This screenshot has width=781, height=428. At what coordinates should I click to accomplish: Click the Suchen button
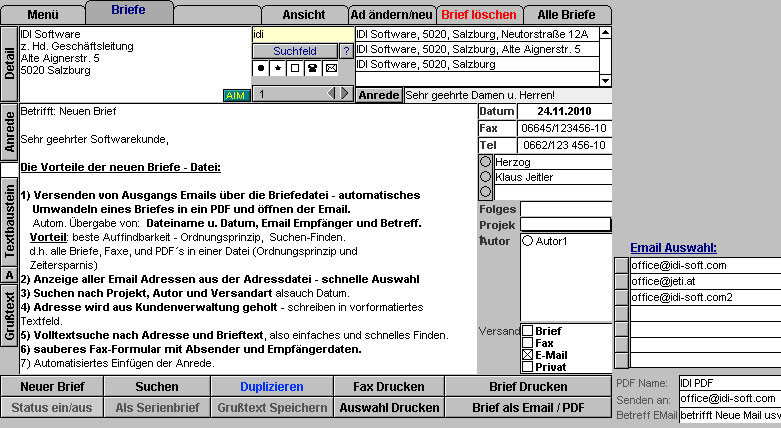157,387
